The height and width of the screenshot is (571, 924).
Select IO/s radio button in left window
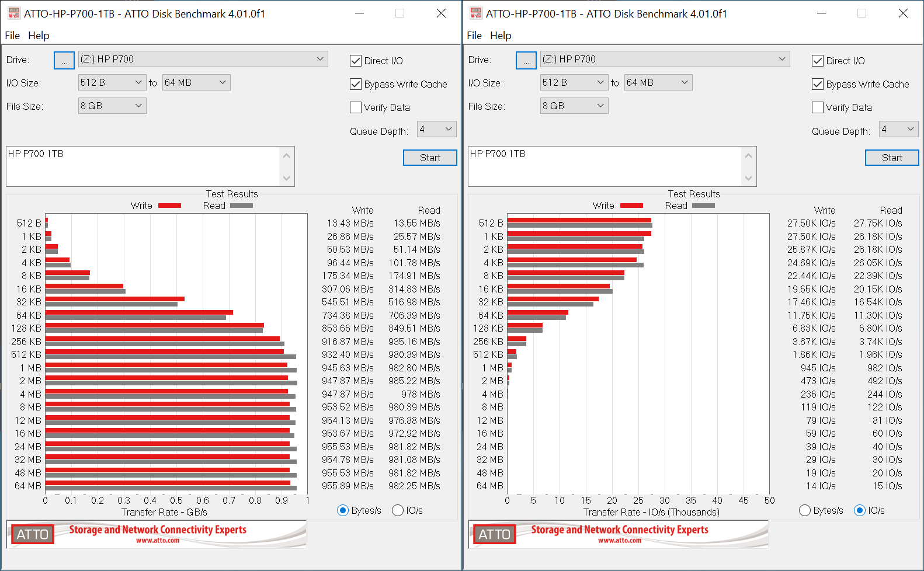[398, 510]
